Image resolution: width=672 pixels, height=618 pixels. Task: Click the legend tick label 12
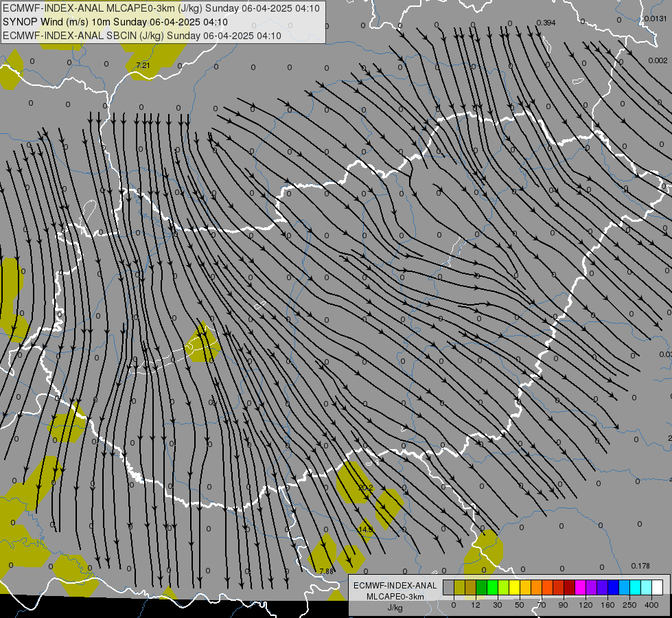(x=475, y=605)
